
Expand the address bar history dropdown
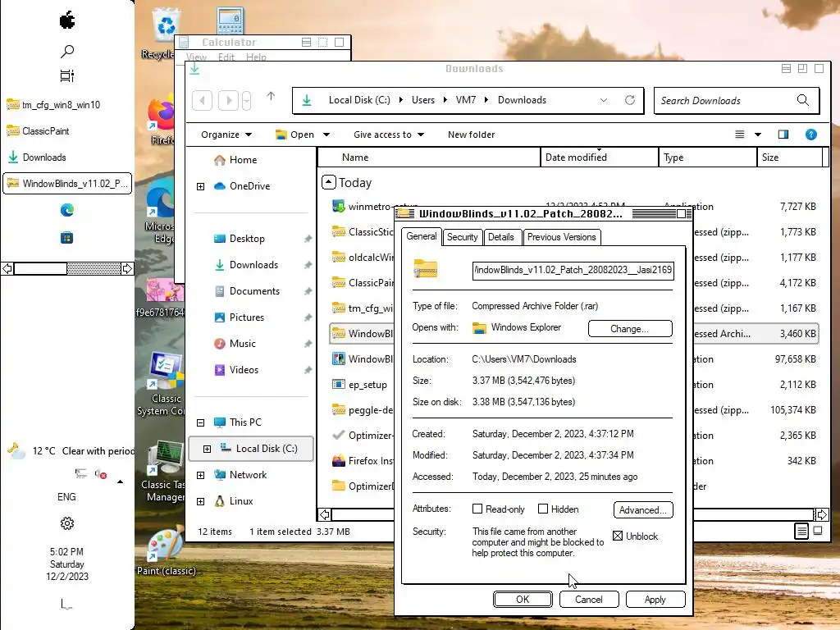coord(604,100)
